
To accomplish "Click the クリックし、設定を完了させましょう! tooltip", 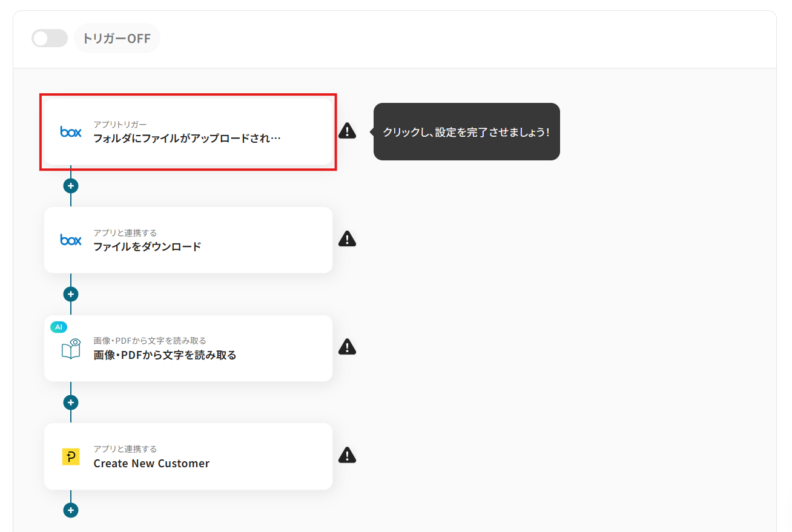I will click(x=466, y=131).
